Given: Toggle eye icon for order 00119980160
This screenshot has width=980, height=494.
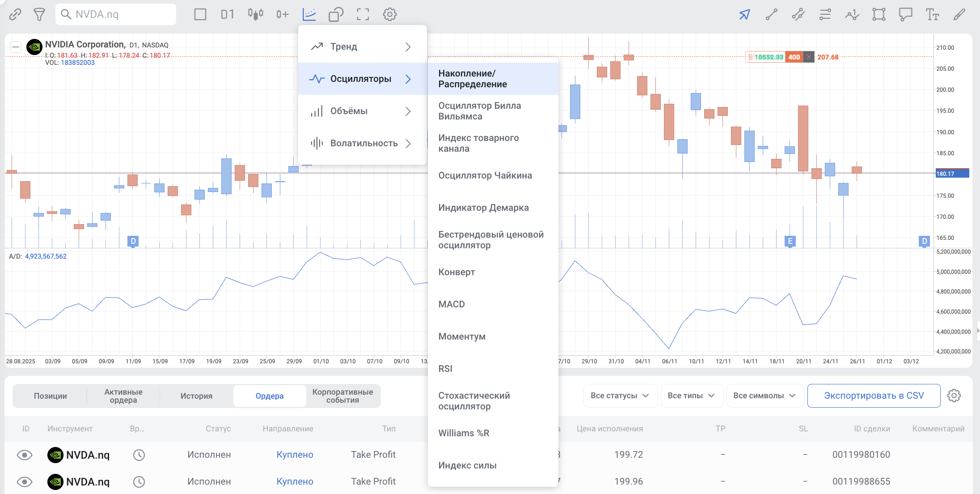Looking at the screenshot, I should tap(25, 455).
